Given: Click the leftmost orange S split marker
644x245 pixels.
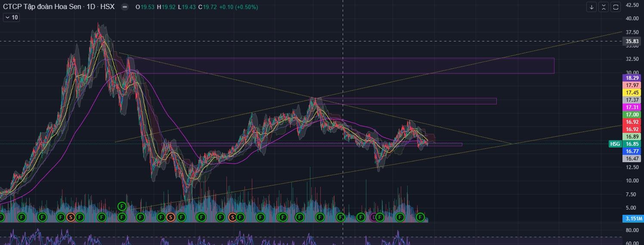Looking at the screenshot, I should click(71, 217).
